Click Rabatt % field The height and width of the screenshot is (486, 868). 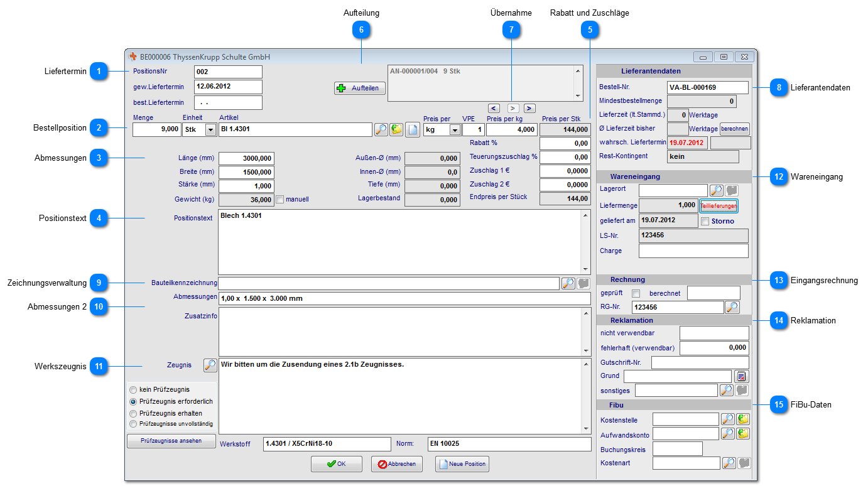click(565, 143)
